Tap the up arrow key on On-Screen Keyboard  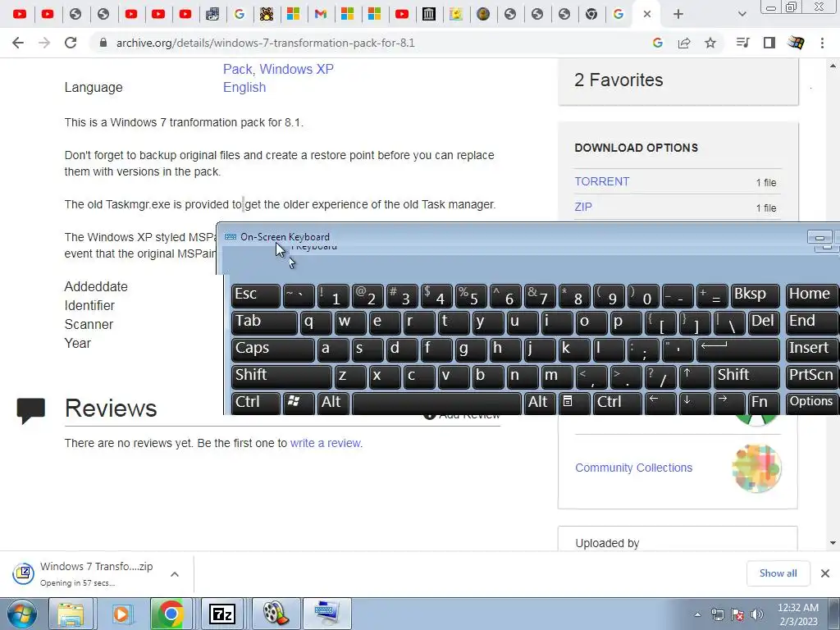click(x=695, y=376)
